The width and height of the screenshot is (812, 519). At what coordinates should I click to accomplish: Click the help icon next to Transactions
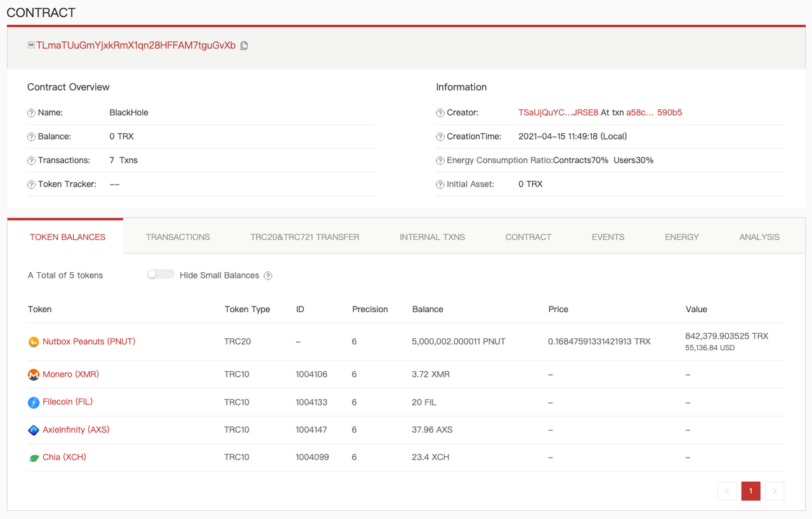pyautogui.click(x=31, y=161)
